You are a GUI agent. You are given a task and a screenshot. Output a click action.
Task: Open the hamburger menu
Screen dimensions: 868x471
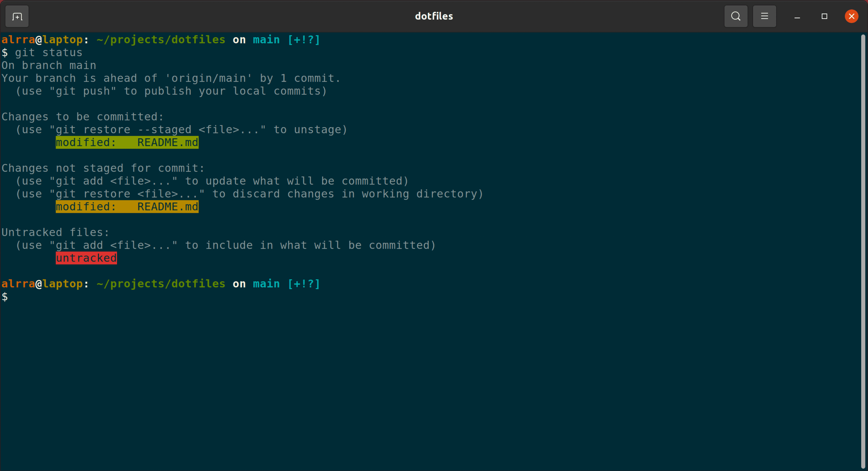pos(764,16)
